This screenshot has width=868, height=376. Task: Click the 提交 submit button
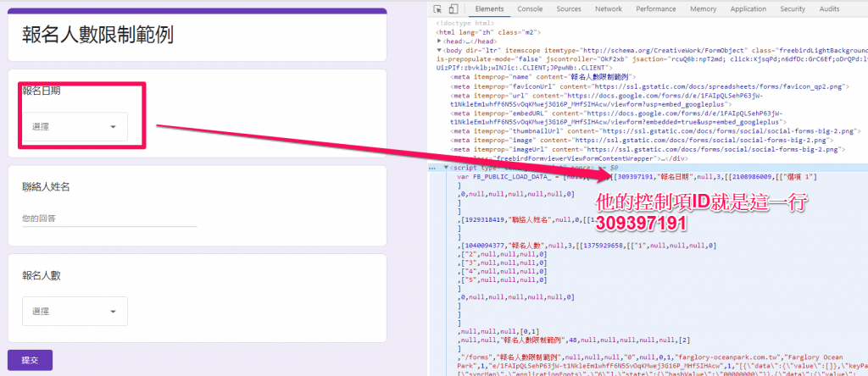tap(30, 360)
